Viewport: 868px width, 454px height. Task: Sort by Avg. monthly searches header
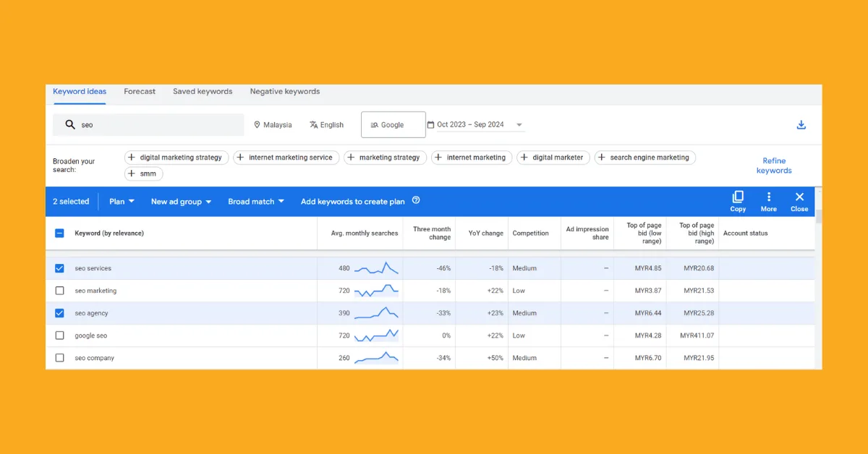pyautogui.click(x=365, y=234)
